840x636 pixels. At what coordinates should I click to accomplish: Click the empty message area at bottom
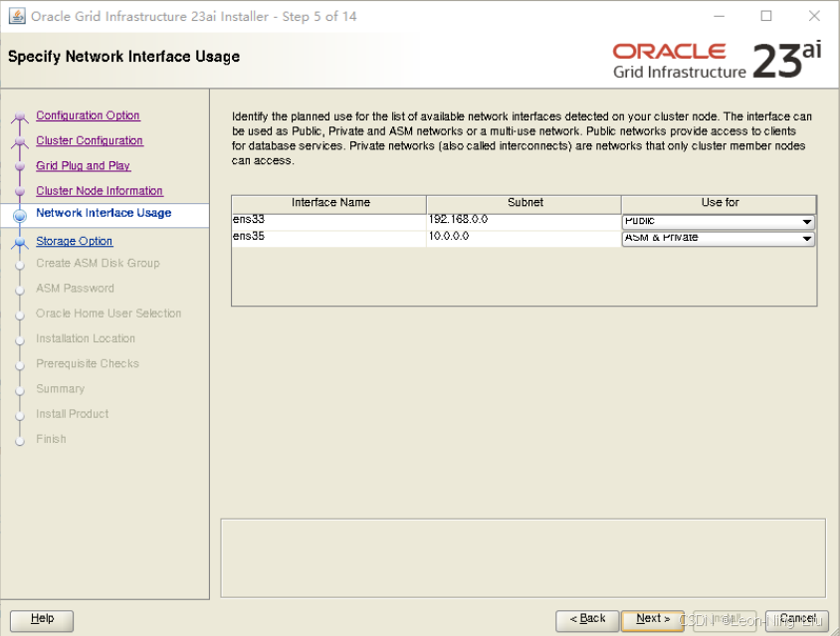click(x=523, y=557)
